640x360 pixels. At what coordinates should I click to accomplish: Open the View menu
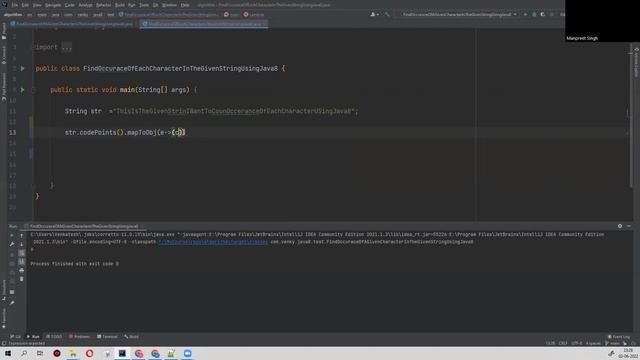pyautogui.click(x=37, y=5)
